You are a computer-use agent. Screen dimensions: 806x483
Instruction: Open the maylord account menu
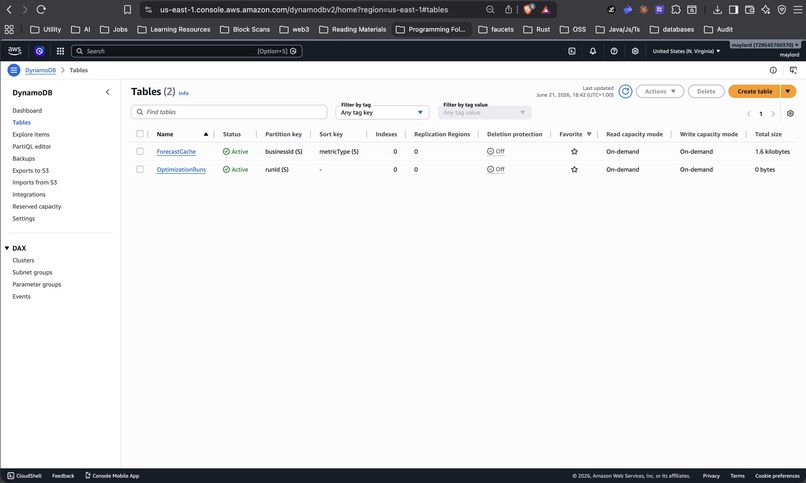point(765,45)
